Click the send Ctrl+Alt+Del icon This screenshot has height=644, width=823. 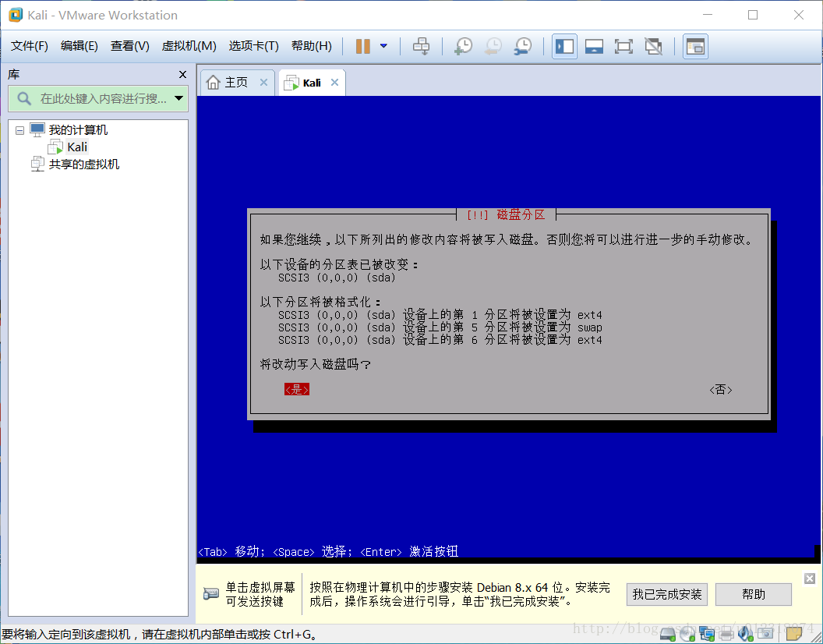coord(421,46)
